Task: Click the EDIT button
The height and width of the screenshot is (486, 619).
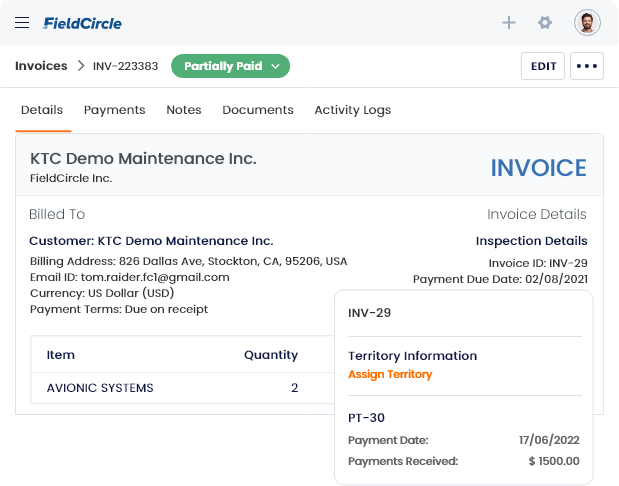Action: pyautogui.click(x=543, y=66)
